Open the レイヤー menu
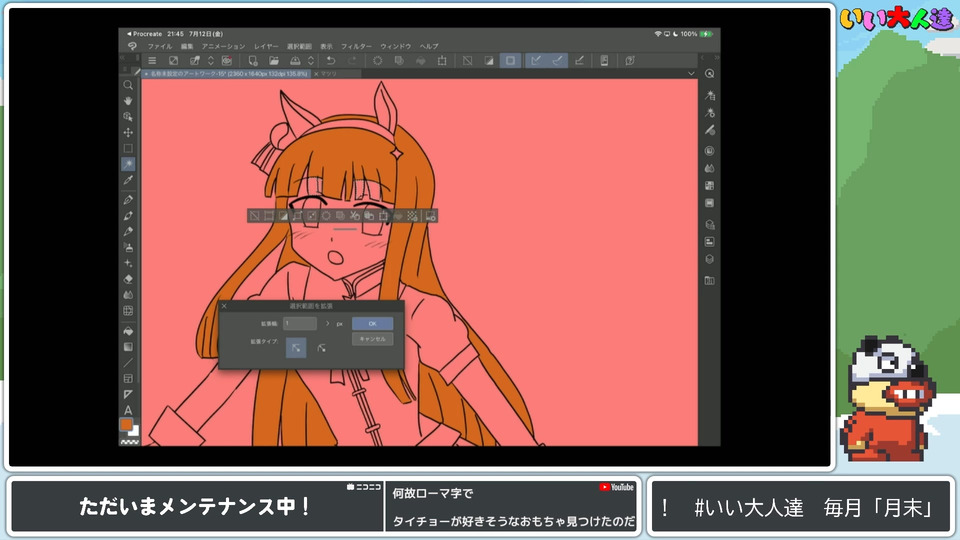Image resolution: width=960 pixels, height=540 pixels. pyautogui.click(x=266, y=46)
